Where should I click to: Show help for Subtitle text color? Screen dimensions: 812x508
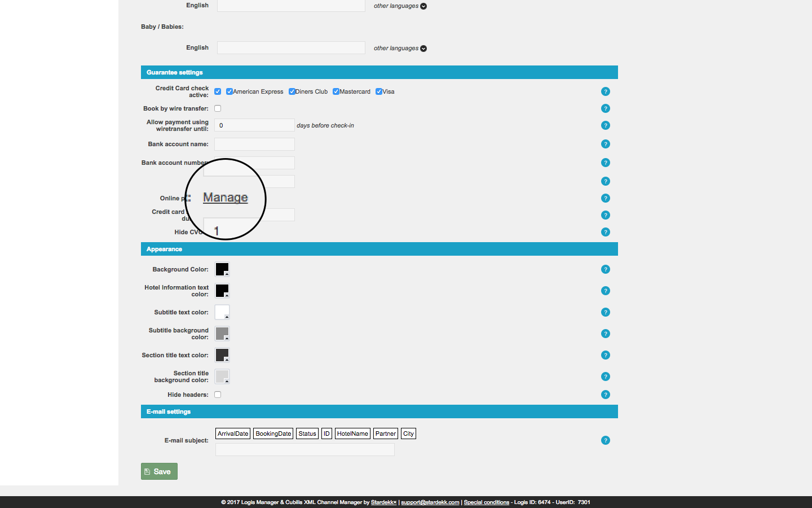point(605,312)
